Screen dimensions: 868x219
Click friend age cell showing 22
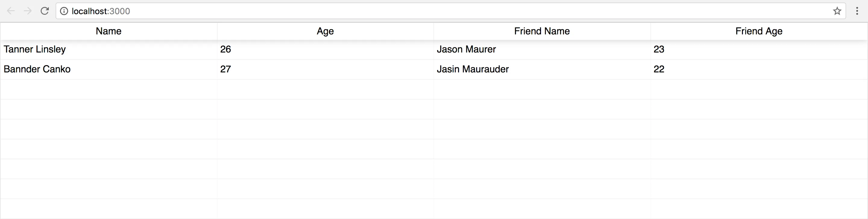tap(659, 69)
